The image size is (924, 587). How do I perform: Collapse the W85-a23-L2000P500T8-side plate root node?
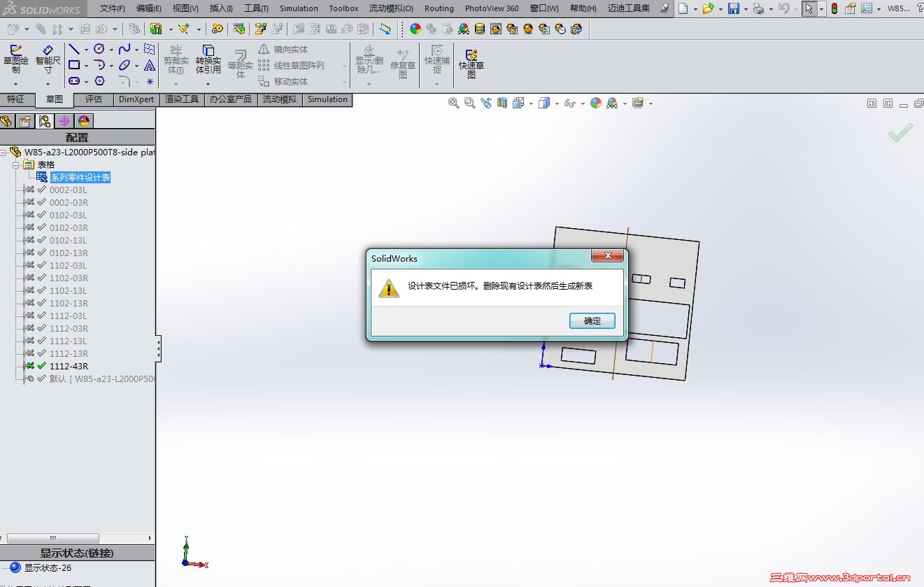(3, 153)
